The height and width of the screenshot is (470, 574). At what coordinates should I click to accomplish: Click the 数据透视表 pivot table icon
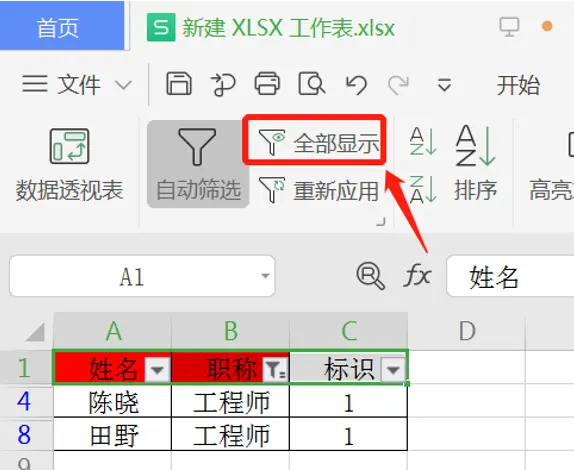click(69, 146)
